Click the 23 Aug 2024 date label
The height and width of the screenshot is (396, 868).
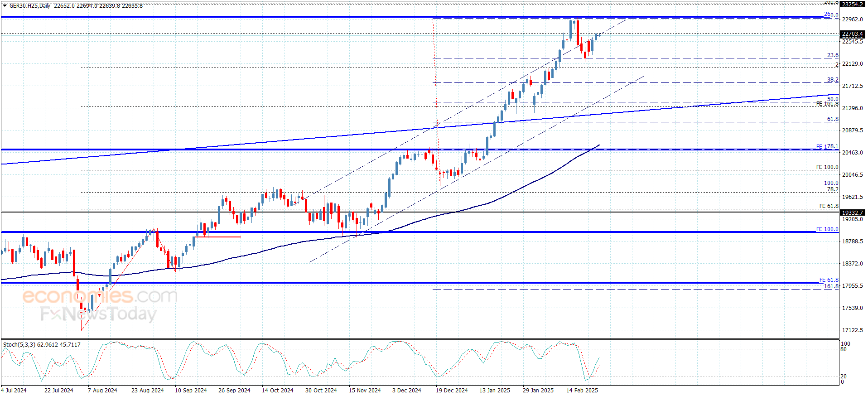pyautogui.click(x=147, y=391)
